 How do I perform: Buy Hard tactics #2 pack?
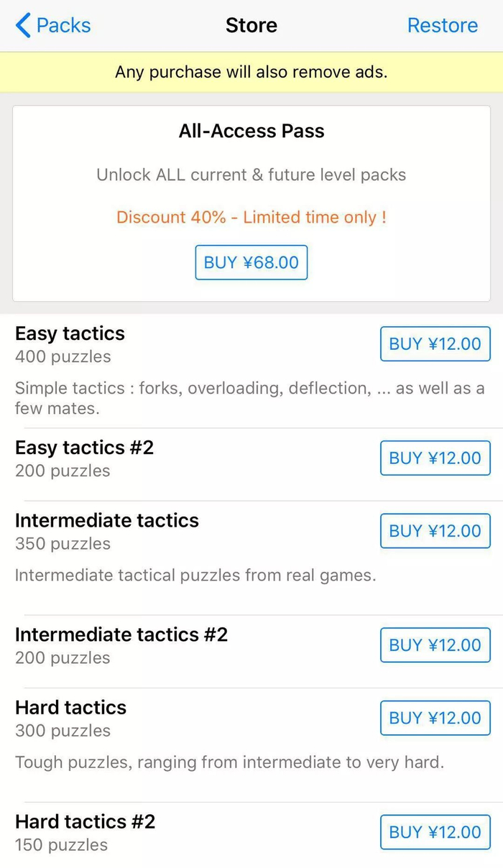(x=435, y=832)
